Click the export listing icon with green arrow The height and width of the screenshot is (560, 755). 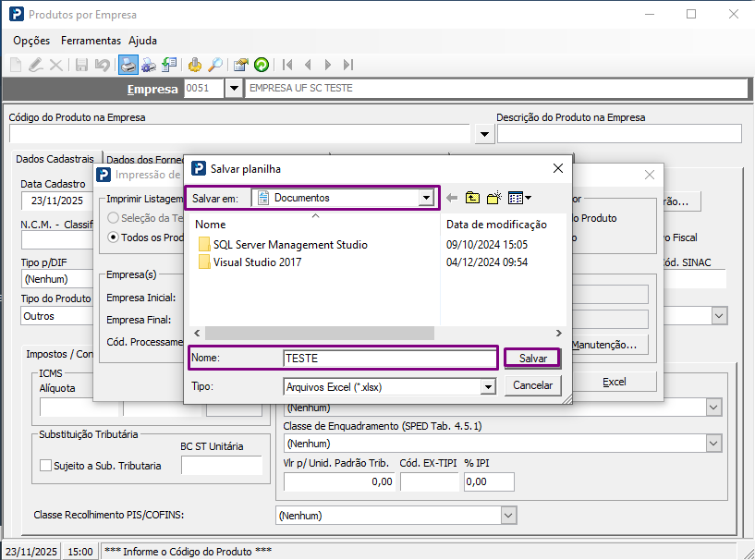click(169, 65)
